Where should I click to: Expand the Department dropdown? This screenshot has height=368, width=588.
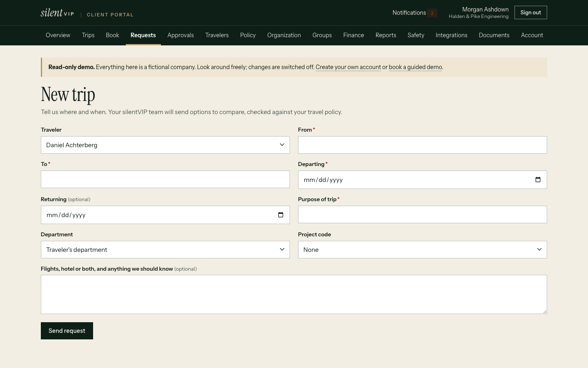[165, 250]
